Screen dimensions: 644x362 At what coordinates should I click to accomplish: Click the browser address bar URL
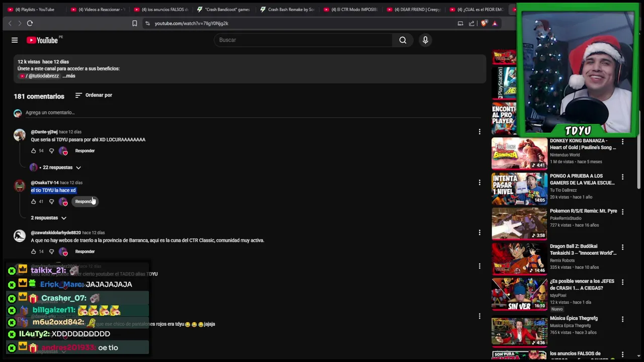[x=192, y=23]
